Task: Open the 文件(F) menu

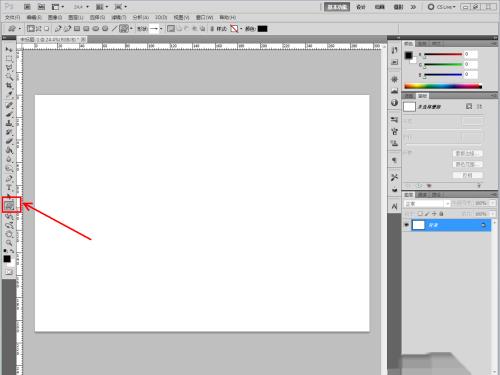Action: (x=13, y=17)
